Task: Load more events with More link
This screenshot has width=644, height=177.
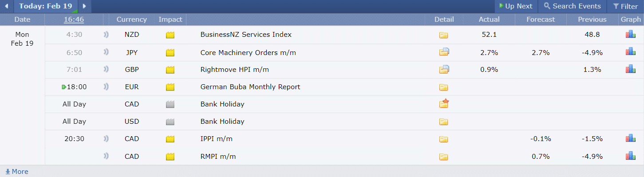Action: click(17, 172)
